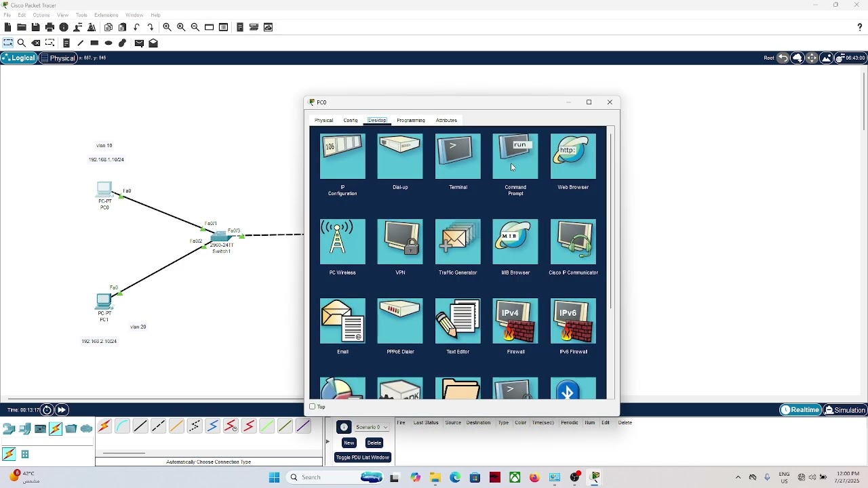Open the Dial-up application
The width and height of the screenshot is (868, 488).
tap(400, 157)
